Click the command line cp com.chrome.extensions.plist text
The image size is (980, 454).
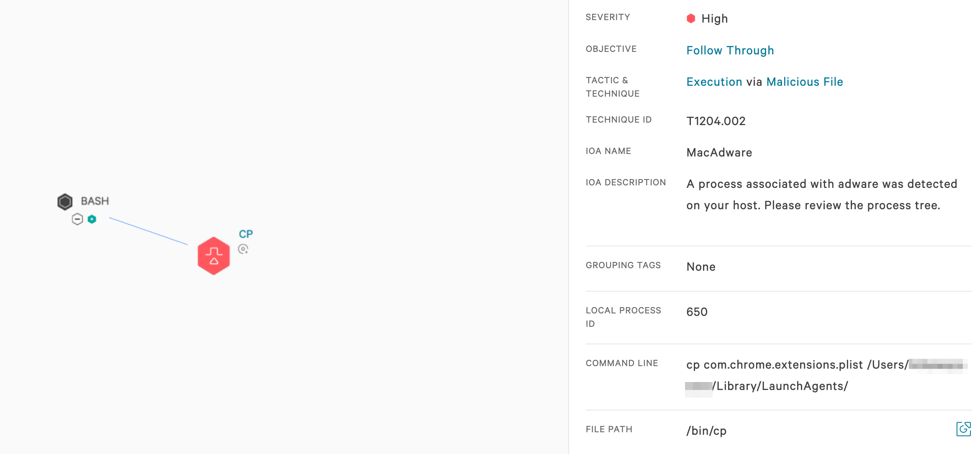(775, 365)
